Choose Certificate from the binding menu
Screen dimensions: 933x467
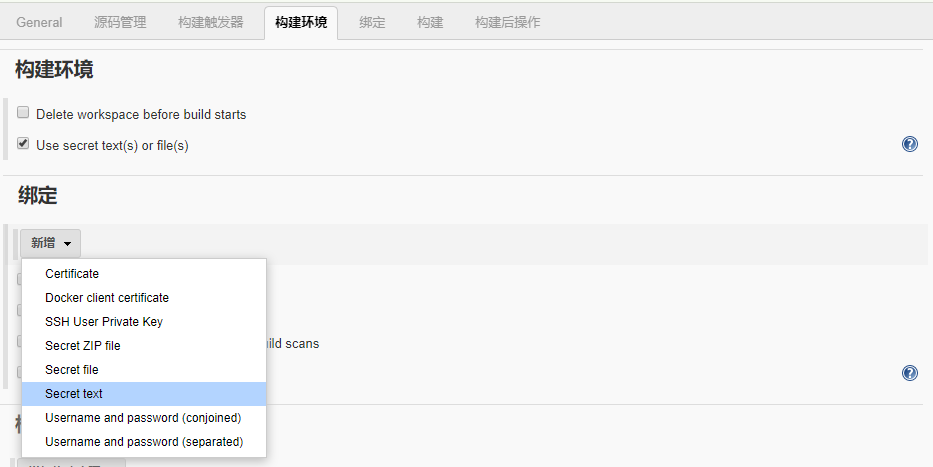[72, 274]
